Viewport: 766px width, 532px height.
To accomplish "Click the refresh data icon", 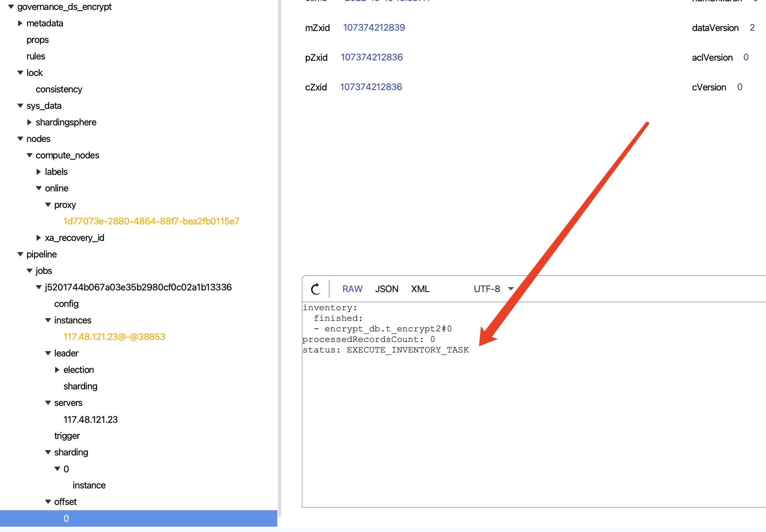I will 315,289.
